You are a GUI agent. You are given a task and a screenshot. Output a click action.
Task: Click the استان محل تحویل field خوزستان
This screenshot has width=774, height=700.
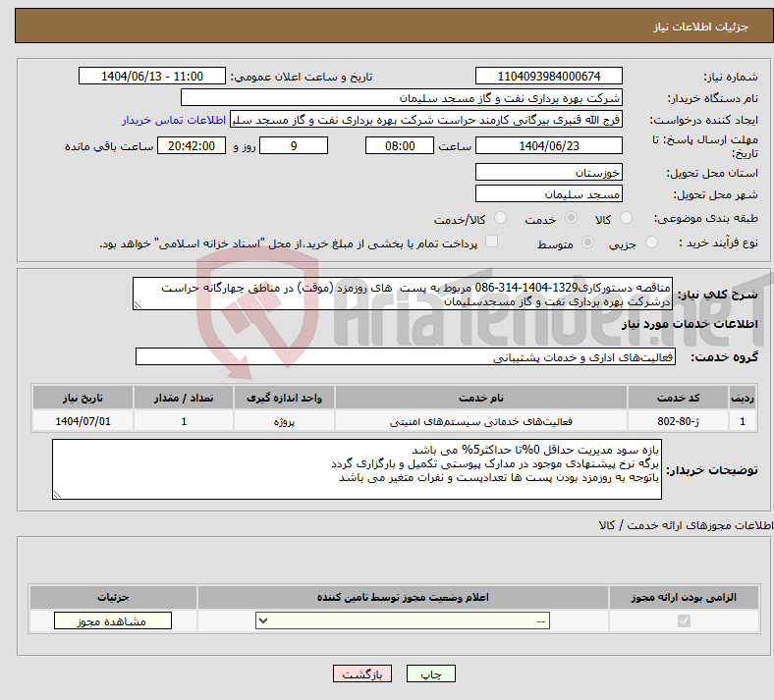click(x=548, y=172)
